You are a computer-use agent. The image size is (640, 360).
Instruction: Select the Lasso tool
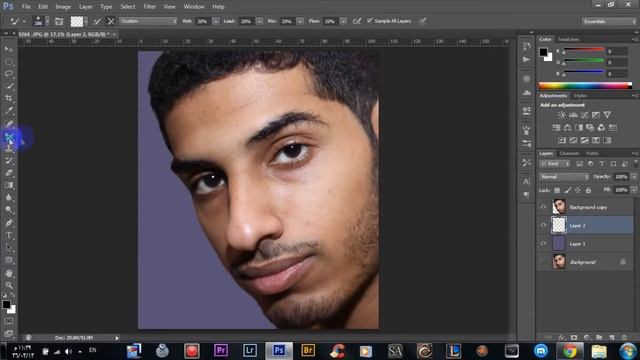click(9, 74)
